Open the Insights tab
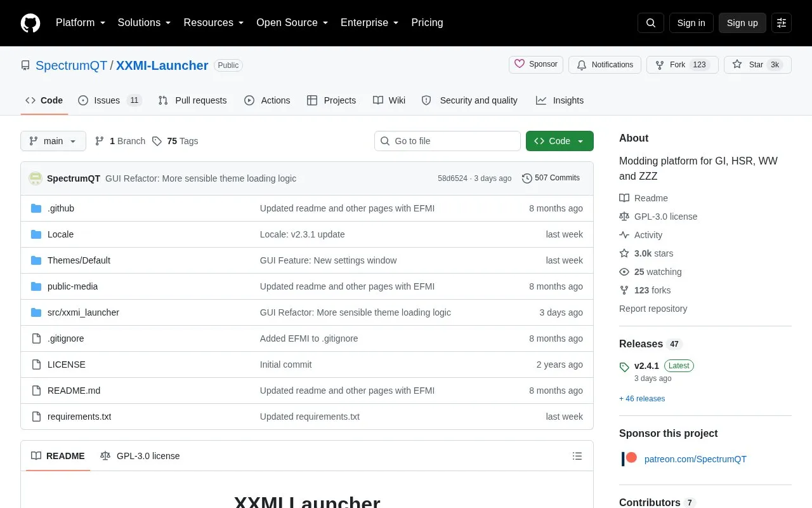812x508 pixels. point(560,100)
